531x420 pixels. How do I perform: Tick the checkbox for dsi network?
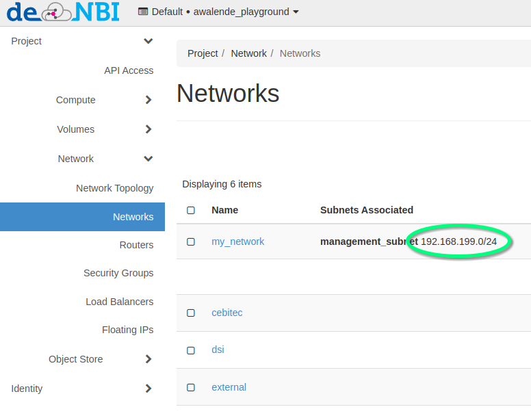pos(191,350)
